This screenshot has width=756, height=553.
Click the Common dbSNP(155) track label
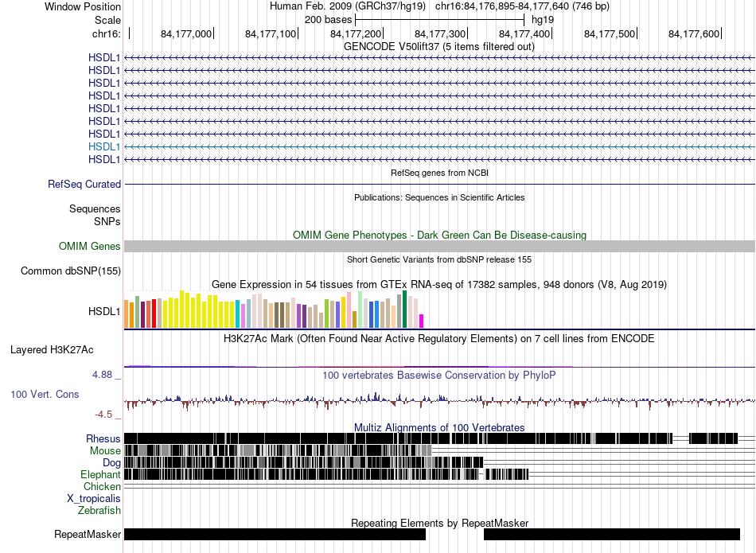(71, 271)
